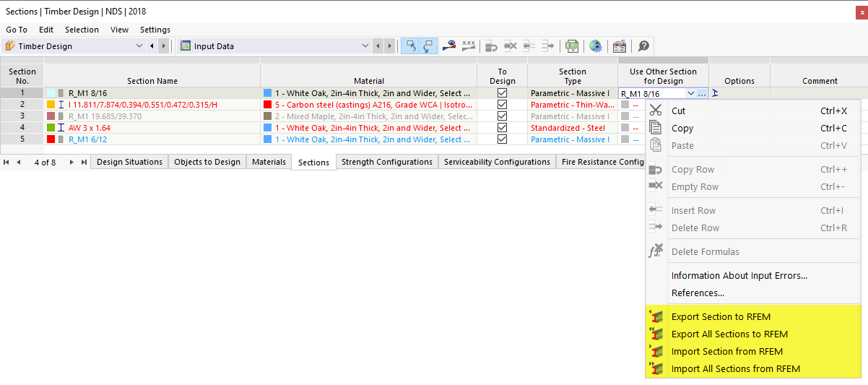Click the x.xx decimal places toolbar icon
This screenshot has width=868, height=385.
[x=469, y=46]
